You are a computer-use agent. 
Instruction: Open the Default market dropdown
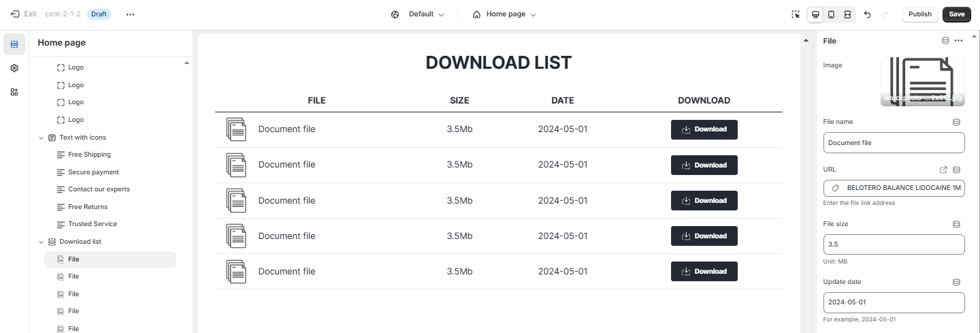tap(418, 14)
